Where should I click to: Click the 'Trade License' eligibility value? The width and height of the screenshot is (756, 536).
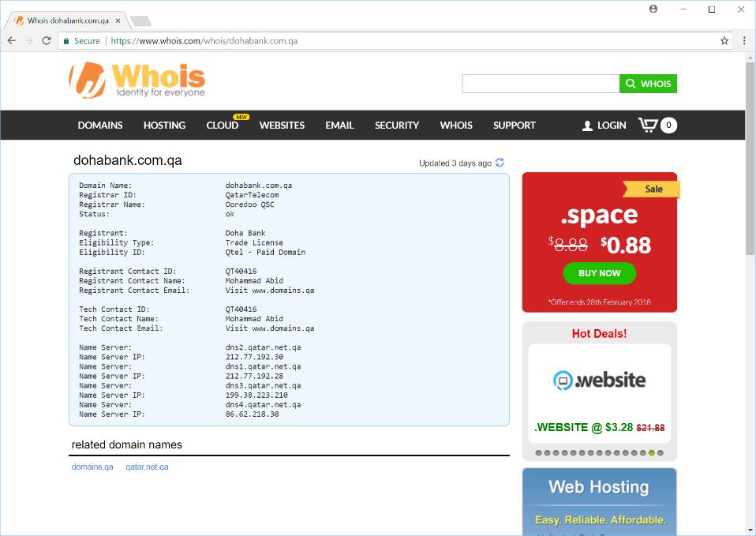click(x=254, y=242)
